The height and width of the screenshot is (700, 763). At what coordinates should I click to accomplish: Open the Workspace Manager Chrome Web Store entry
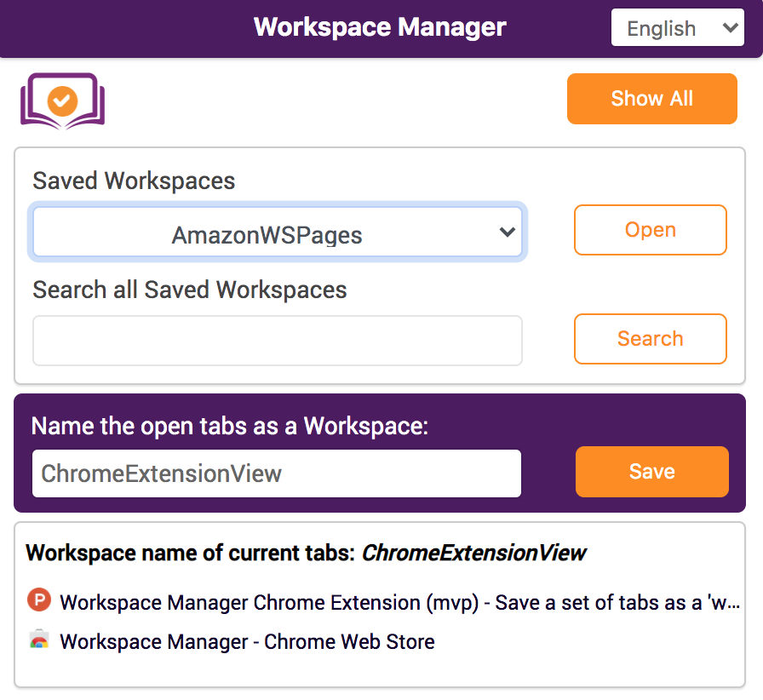[247, 641]
